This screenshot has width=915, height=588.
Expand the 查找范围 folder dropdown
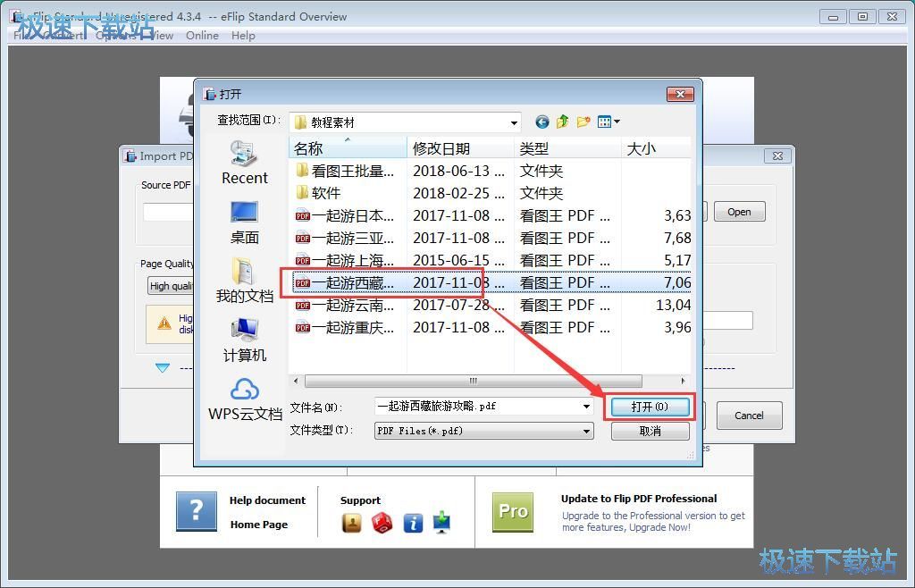514,122
